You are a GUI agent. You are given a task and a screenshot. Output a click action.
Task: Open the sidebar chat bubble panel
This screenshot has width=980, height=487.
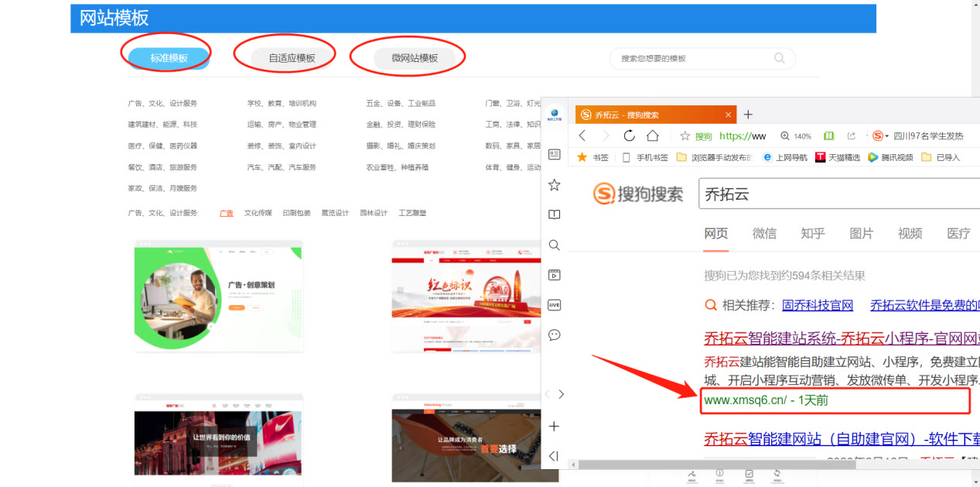pos(554,334)
